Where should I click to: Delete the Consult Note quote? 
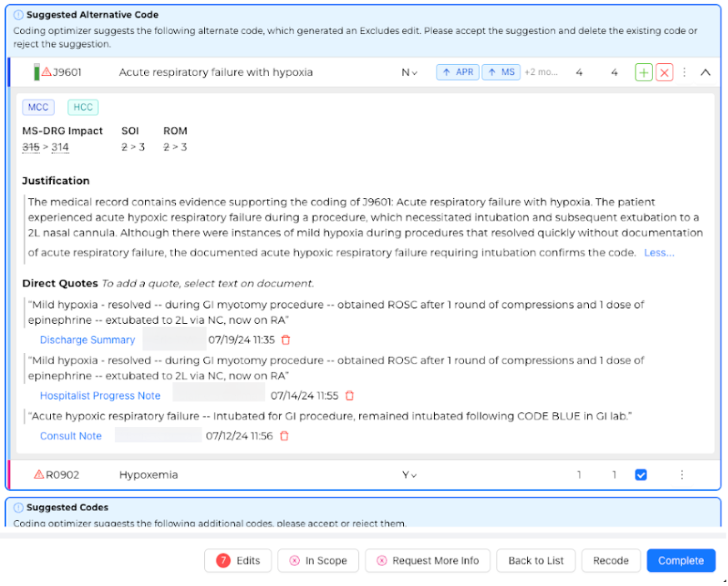tap(284, 436)
